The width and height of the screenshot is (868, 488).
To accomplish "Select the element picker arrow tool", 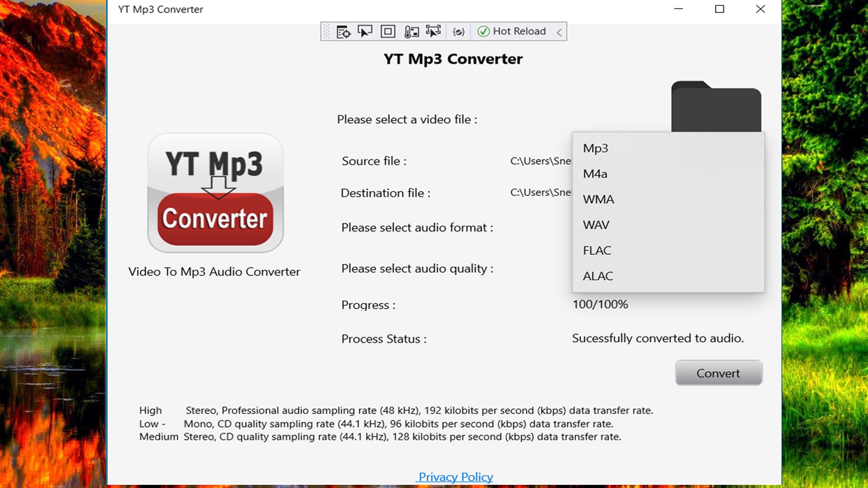I will coord(365,31).
